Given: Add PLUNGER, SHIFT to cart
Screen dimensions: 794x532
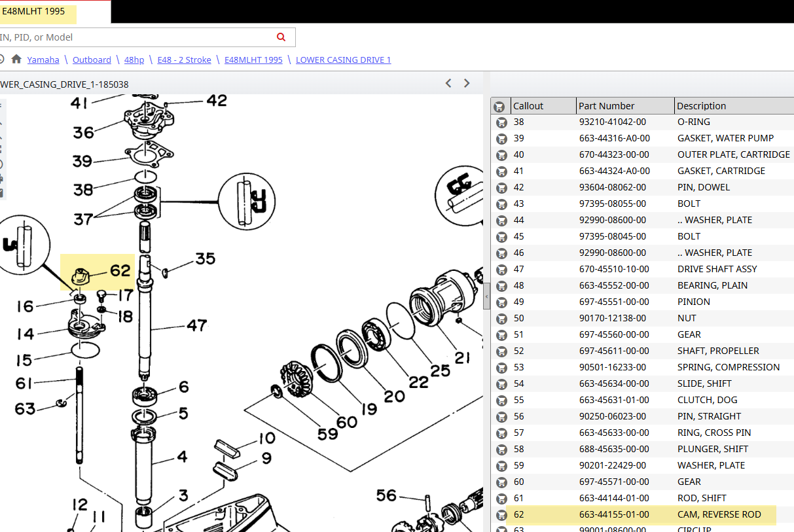Looking at the screenshot, I should (501, 450).
